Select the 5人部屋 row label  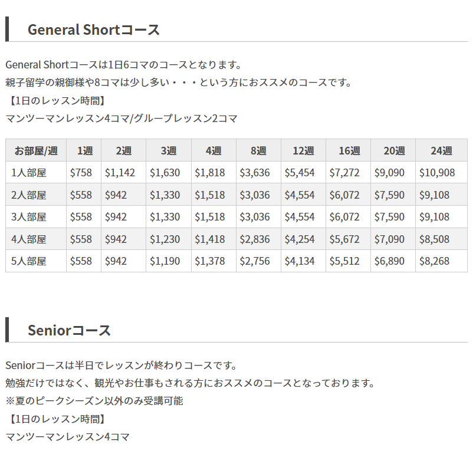[29, 261]
